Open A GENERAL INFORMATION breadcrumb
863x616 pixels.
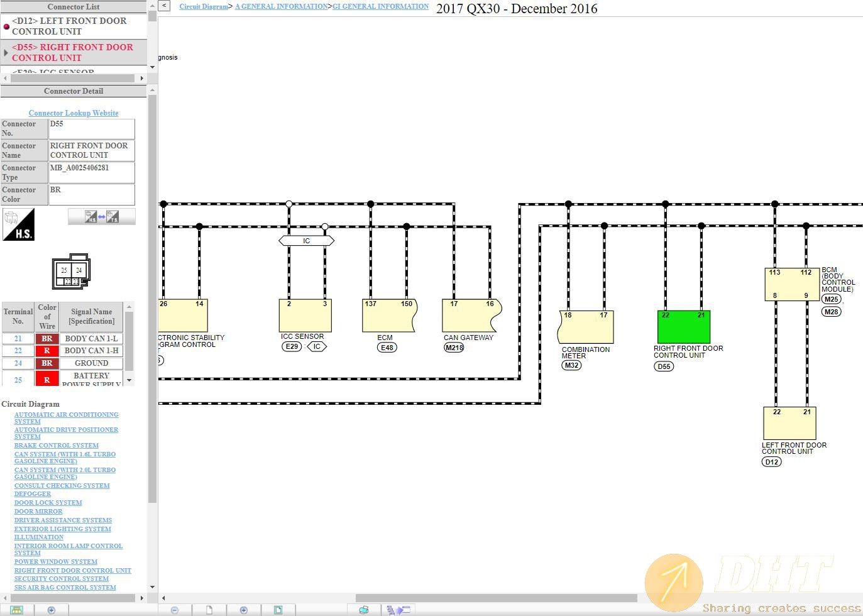(282, 6)
